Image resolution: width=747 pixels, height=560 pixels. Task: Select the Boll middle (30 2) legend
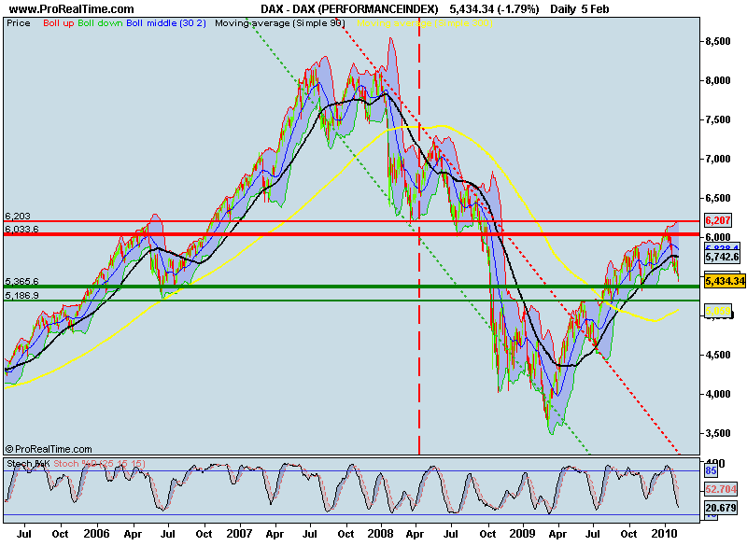click(166, 22)
